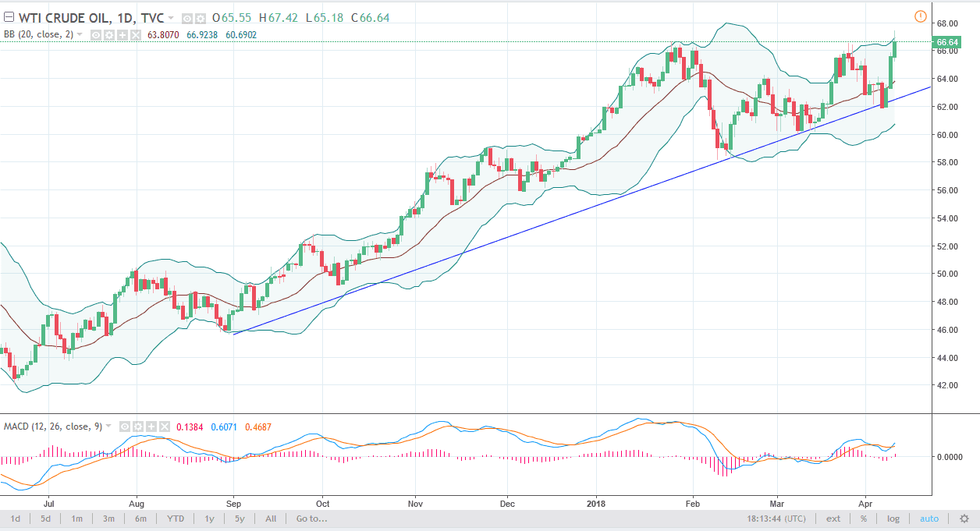
Task: Remove the BB indicator with its X icon
Action: pos(135,34)
